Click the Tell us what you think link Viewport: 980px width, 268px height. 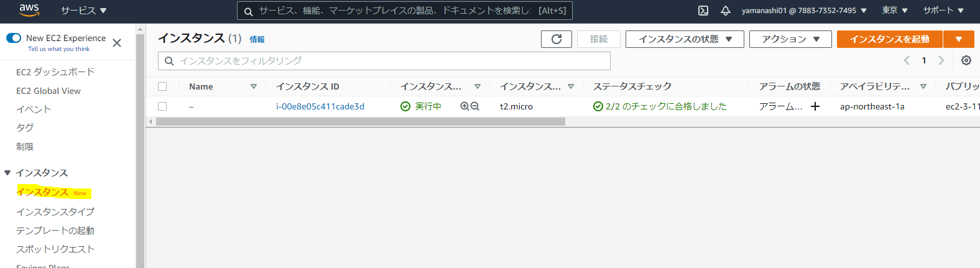pyautogui.click(x=58, y=49)
